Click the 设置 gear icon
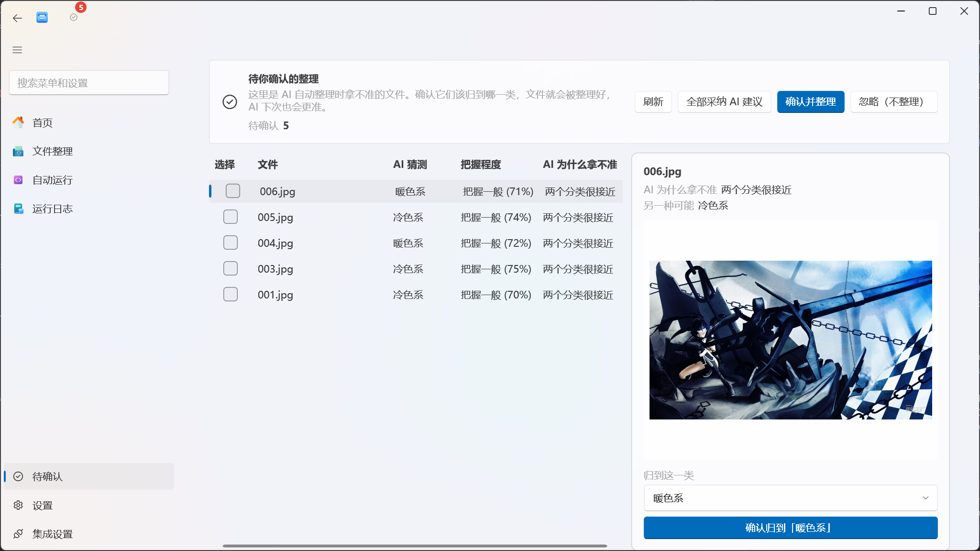Image resolution: width=980 pixels, height=551 pixels. pos(18,505)
